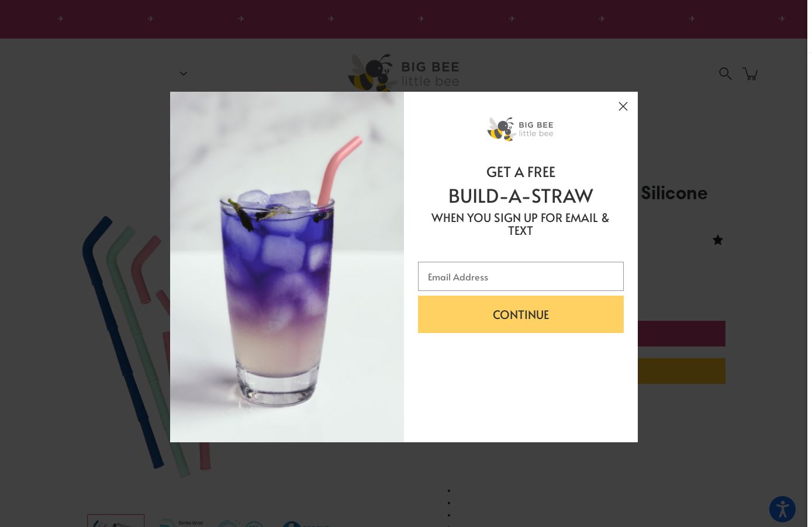The image size is (812, 527).
Task: Open the shopping cart icon
Action: tap(751, 74)
